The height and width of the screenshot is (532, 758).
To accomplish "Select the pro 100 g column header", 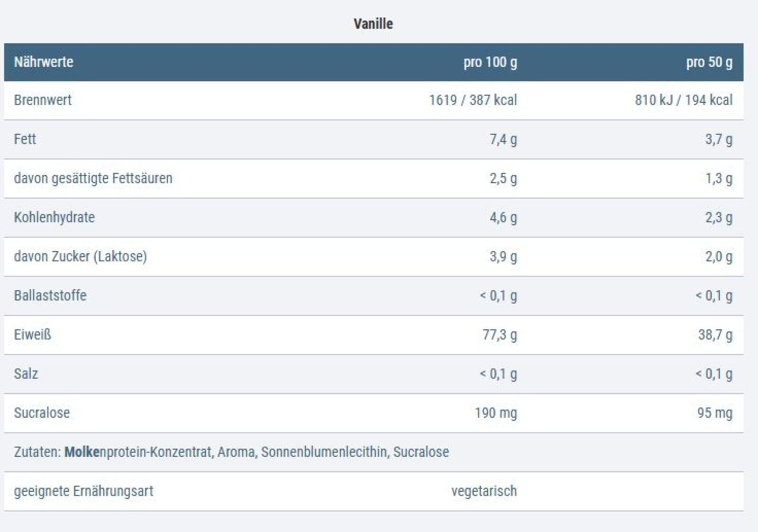I will pos(490,62).
